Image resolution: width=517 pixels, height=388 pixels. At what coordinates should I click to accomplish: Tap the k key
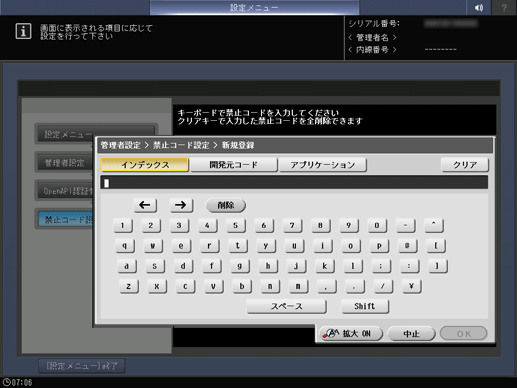tap(325, 266)
